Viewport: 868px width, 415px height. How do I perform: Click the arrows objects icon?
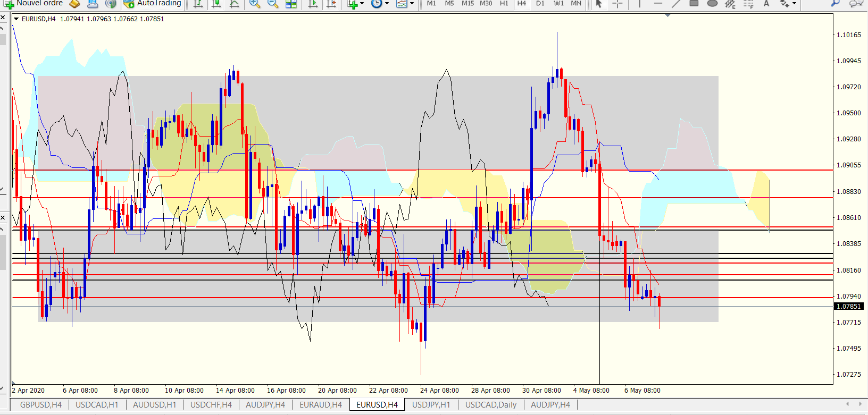coord(784,4)
